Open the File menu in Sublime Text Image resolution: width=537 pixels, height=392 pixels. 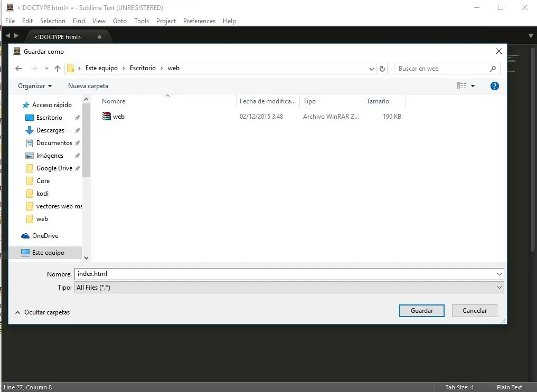click(10, 21)
